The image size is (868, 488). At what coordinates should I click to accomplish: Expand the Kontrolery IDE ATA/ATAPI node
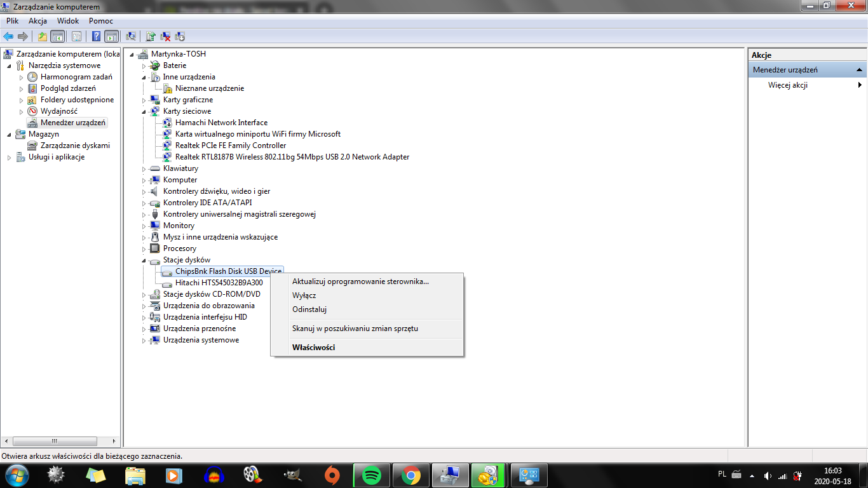coord(144,203)
